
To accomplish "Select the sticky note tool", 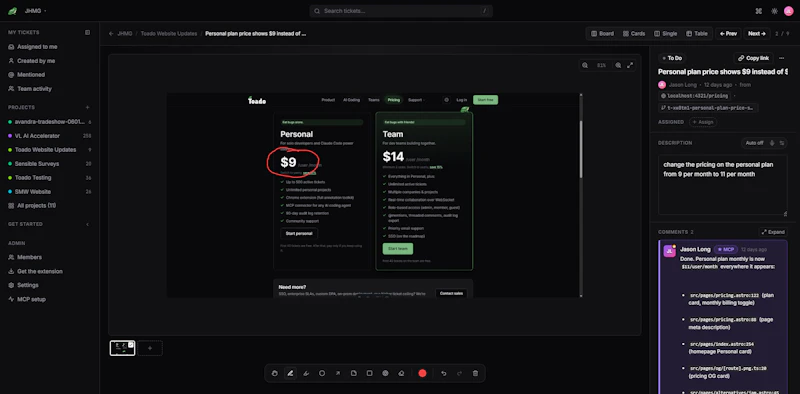I will click(354, 373).
